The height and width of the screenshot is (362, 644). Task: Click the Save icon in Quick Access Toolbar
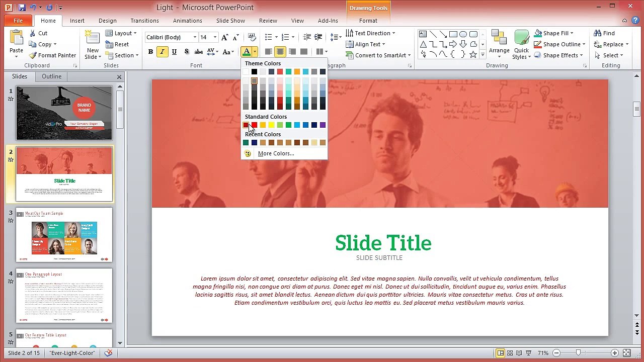coord(22,8)
